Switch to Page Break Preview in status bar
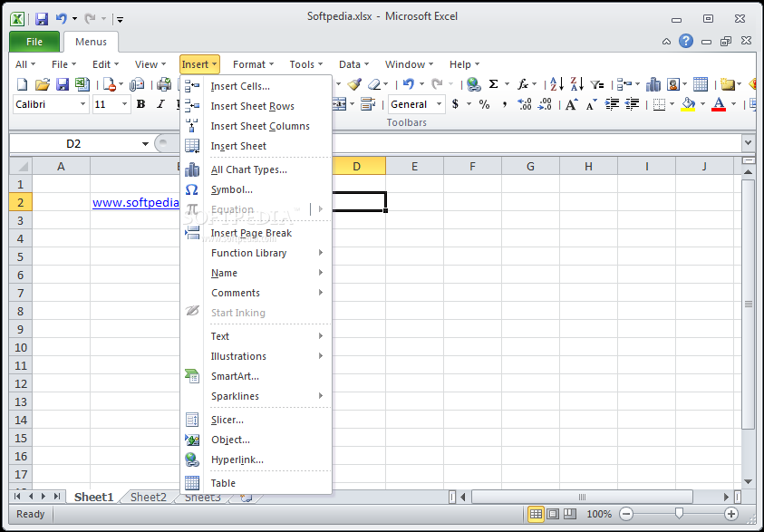764x532 pixels. 569,514
